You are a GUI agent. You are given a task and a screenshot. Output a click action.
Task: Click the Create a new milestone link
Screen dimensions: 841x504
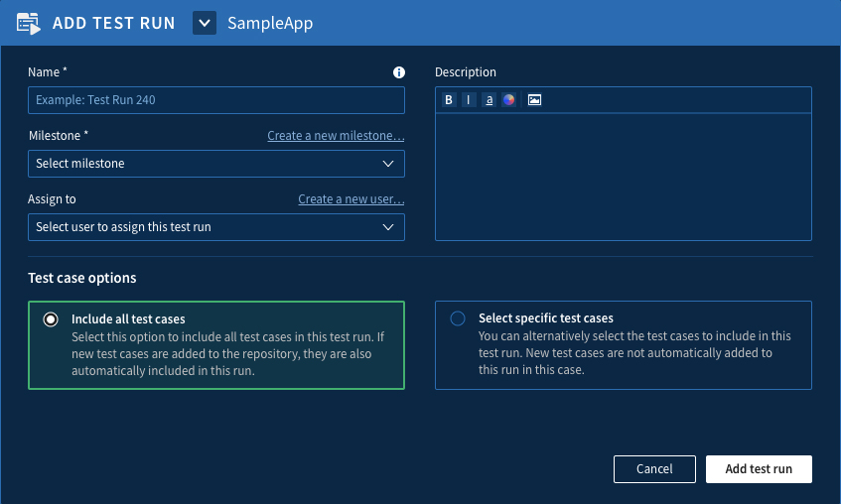(336, 136)
